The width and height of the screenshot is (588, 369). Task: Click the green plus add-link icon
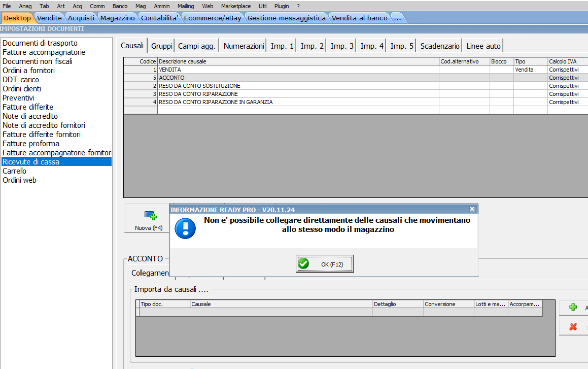pos(573,307)
